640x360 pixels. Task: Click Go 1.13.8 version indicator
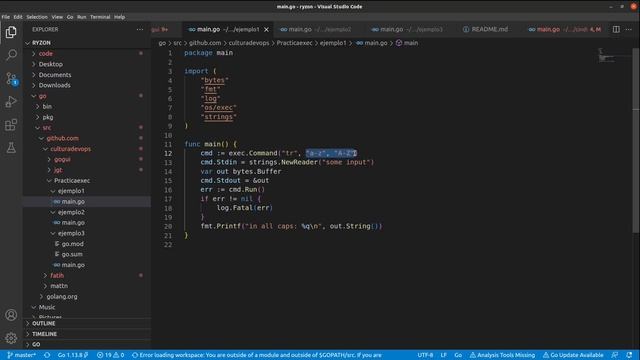tap(73, 355)
